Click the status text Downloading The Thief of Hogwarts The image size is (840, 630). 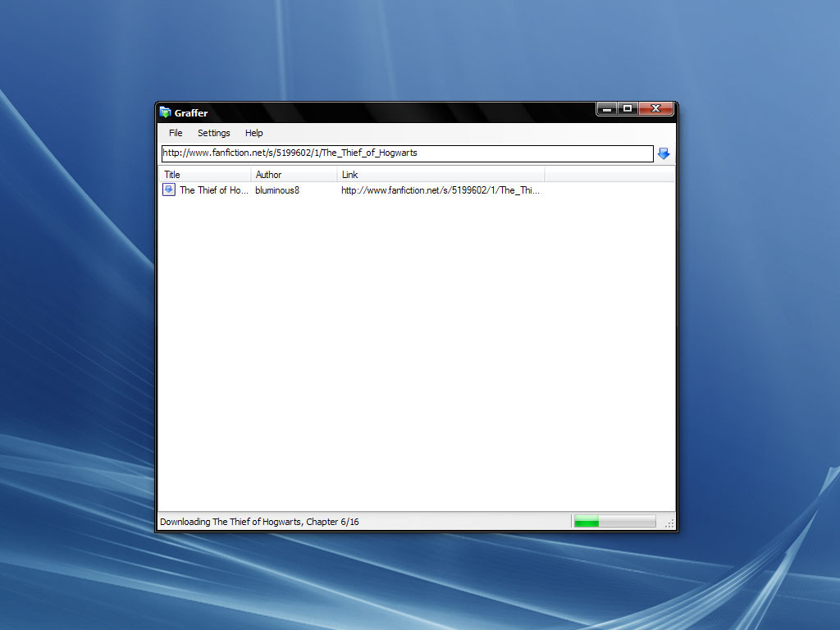point(259,522)
